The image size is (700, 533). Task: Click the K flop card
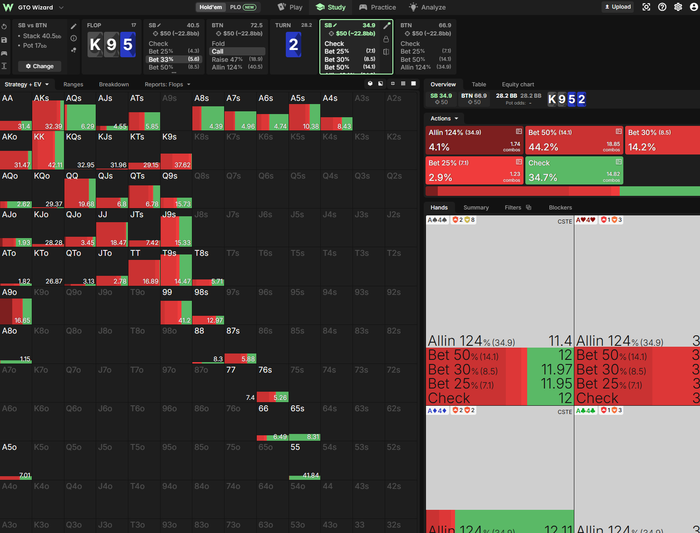click(95, 45)
